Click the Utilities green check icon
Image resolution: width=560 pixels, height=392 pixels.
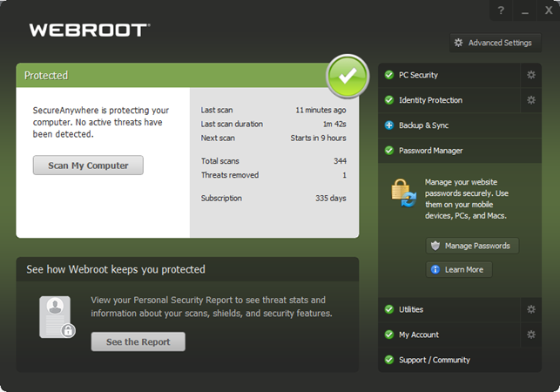point(389,309)
